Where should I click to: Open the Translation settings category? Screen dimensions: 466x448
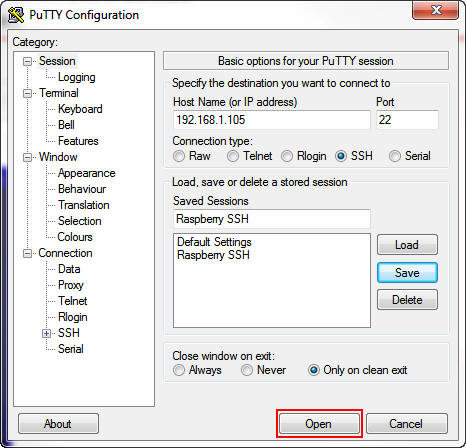pos(84,205)
